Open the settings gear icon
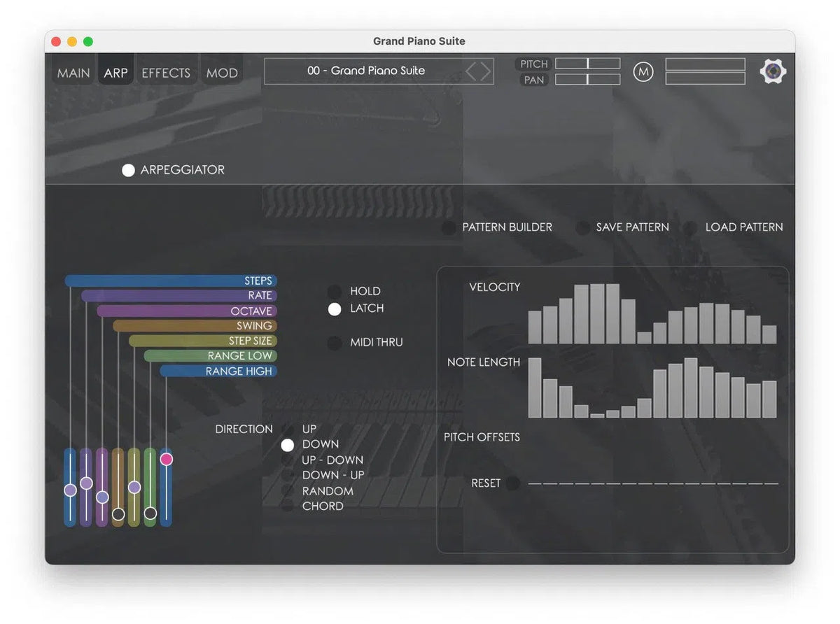 coord(773,71)
